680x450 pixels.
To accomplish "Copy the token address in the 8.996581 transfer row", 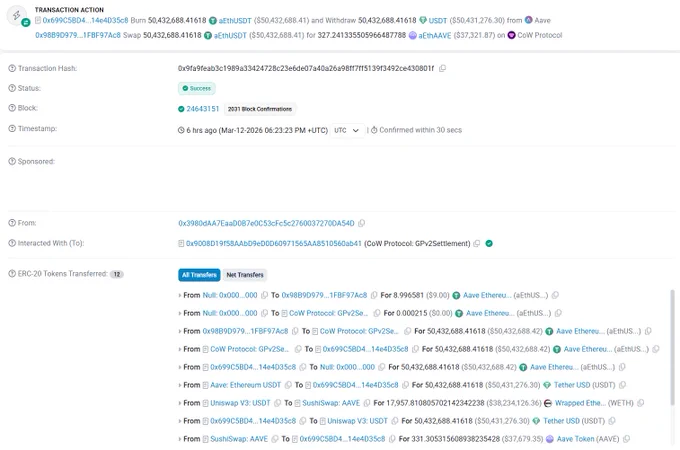I will (x=555, y=295).
